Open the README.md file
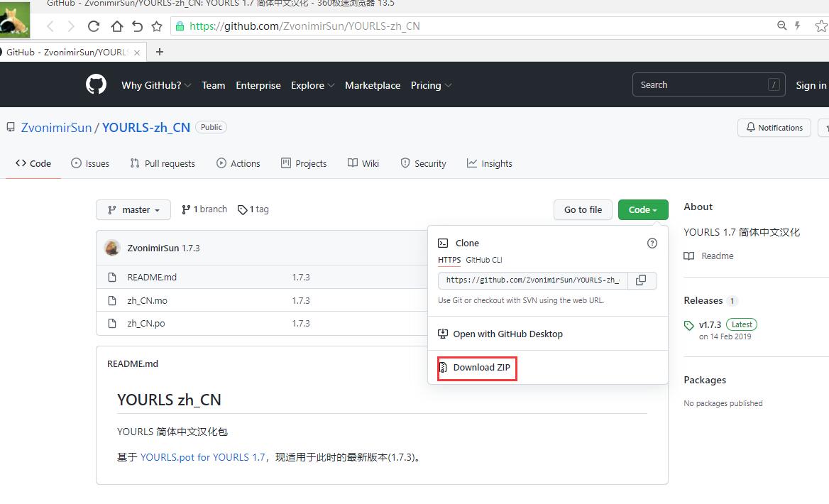This screenshot has width=829, height=504. [152, 277]
